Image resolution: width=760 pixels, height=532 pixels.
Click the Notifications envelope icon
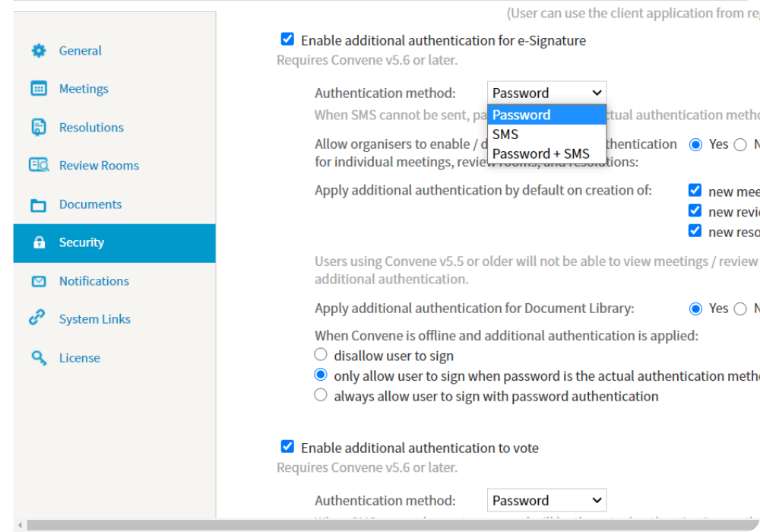39,281
